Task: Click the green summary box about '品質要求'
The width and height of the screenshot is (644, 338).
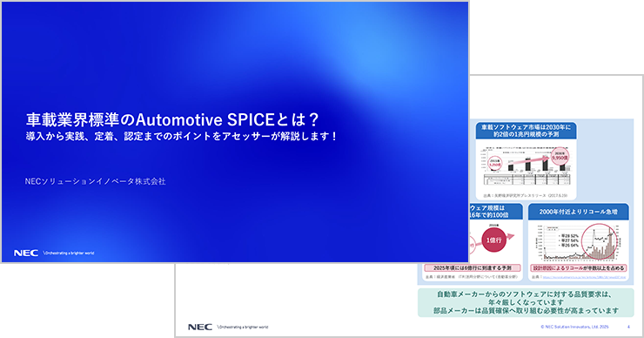Action: tap(526, 302)
